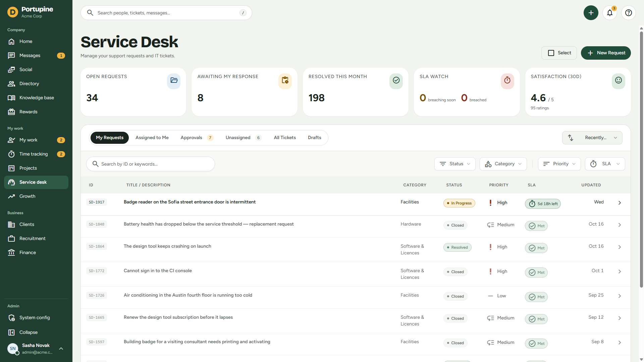Screen dimensions: 644x362
Task: Collapse the sidebar
Action: tap(36, 333)
